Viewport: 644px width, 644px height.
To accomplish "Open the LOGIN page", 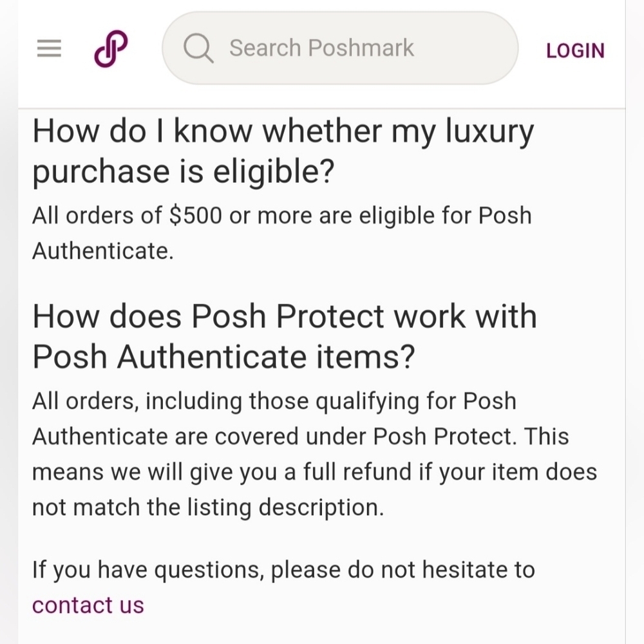I will pyautogui.click(x=575, y=51).
